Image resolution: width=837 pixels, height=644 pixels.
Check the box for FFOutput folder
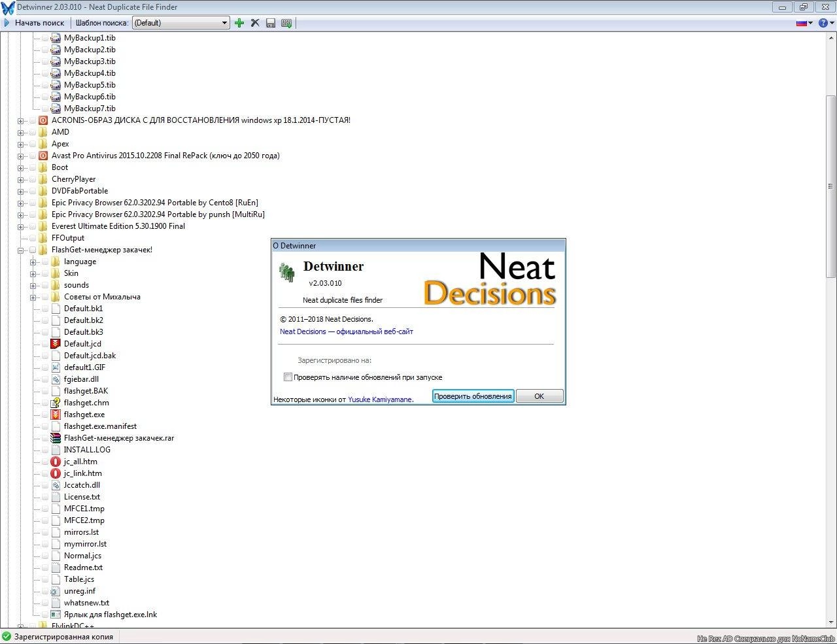point(33,238)
